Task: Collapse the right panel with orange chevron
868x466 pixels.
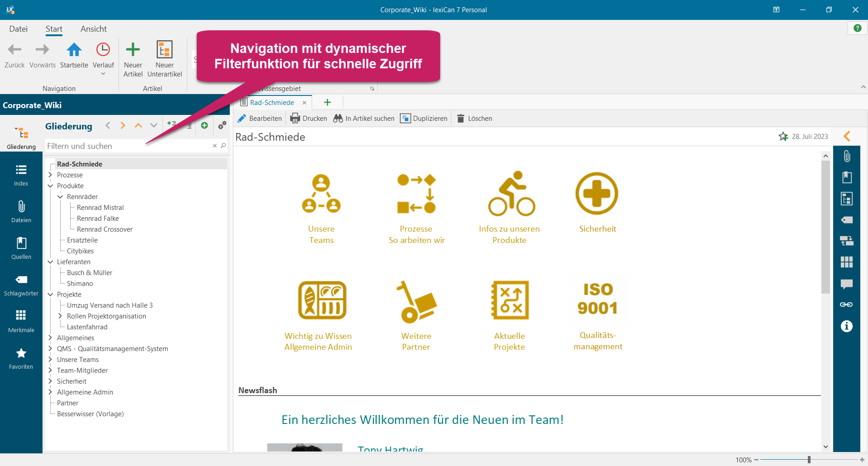Action: pos(847,136)
